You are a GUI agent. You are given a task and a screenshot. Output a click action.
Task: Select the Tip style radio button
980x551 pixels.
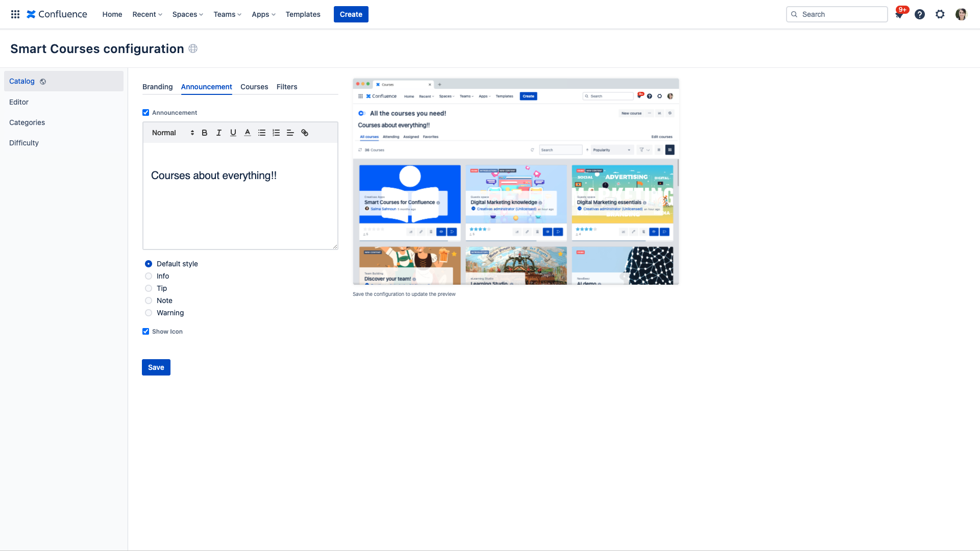[x=149, y=288]
